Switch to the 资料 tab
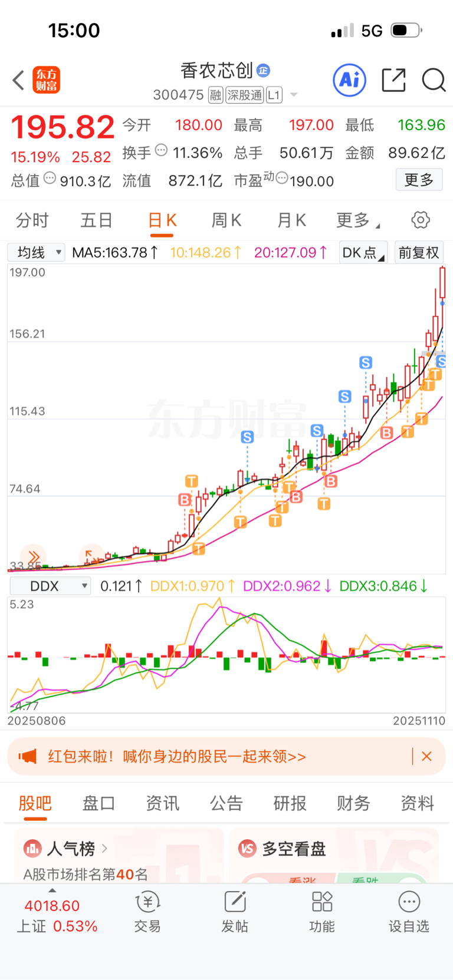The height and width of the screenshot is (980, 453). pyautogui.click(x=417, y=803)
